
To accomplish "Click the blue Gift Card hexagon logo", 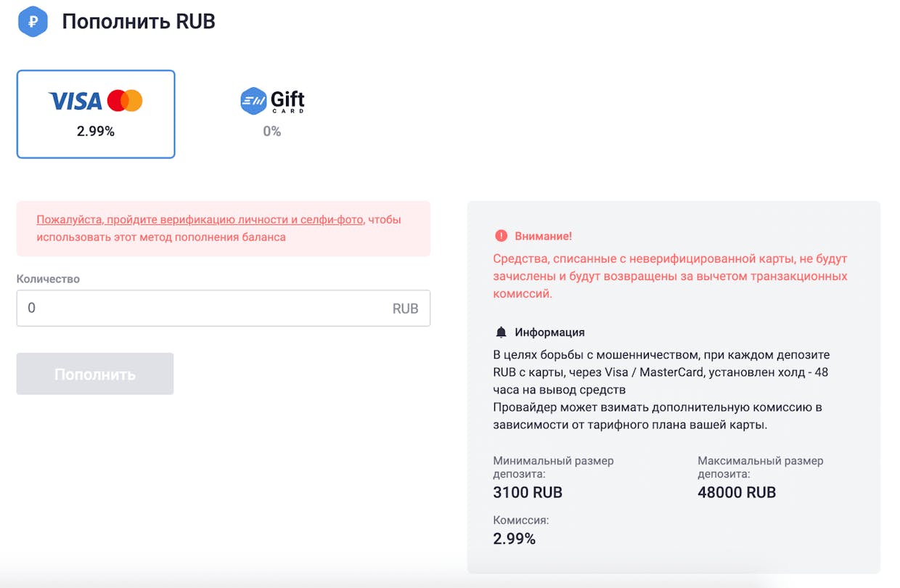I will point(254,101).
